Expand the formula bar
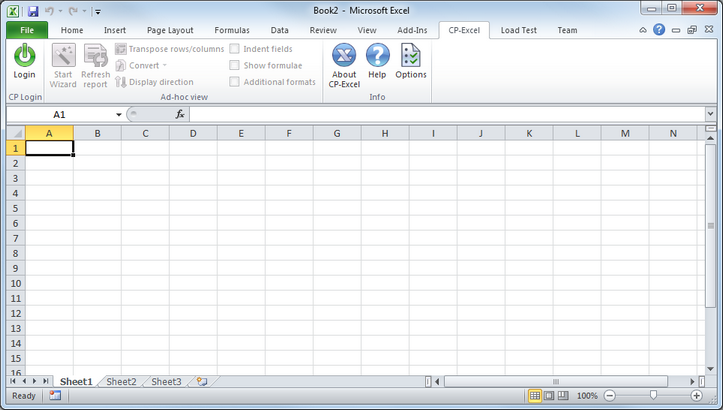Screen dimensions: 723x410 [710, 113]
